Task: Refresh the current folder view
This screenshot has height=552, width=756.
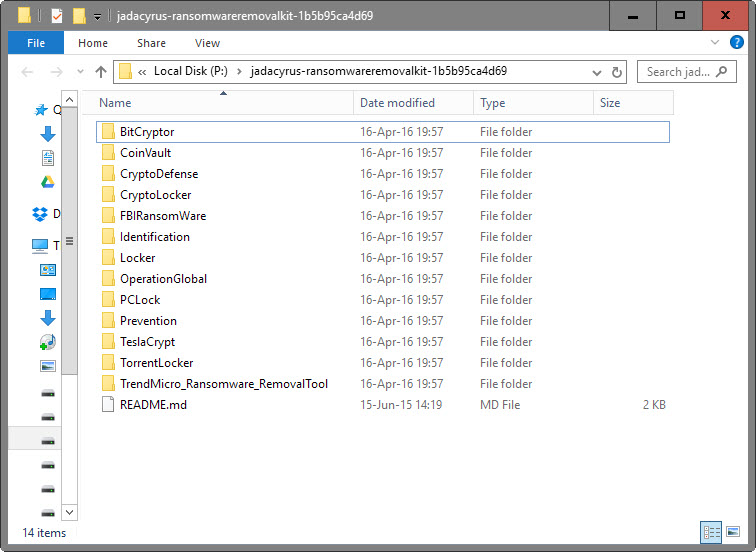Action: [617, 72]
